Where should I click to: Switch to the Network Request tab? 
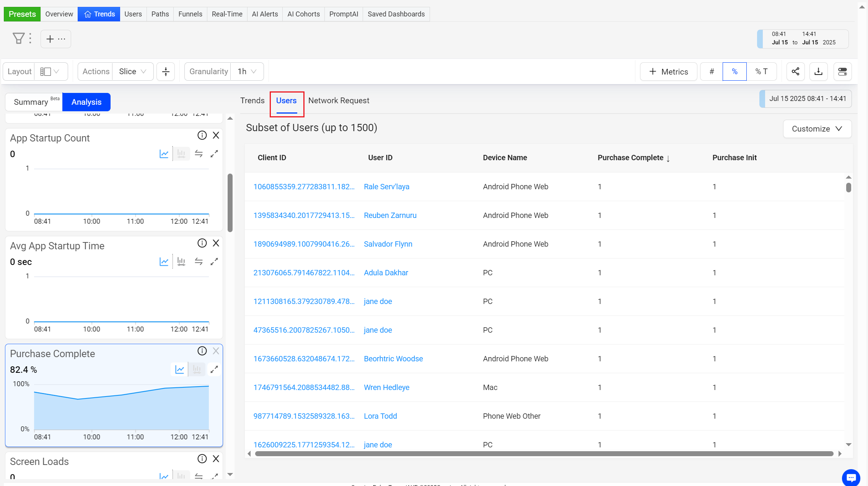[339, 101]
